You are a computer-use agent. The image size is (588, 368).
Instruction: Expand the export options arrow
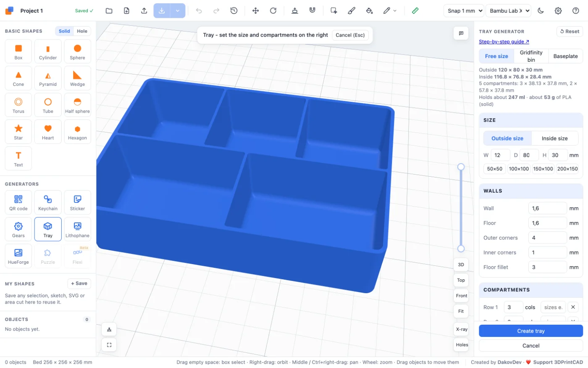[178, 11]
